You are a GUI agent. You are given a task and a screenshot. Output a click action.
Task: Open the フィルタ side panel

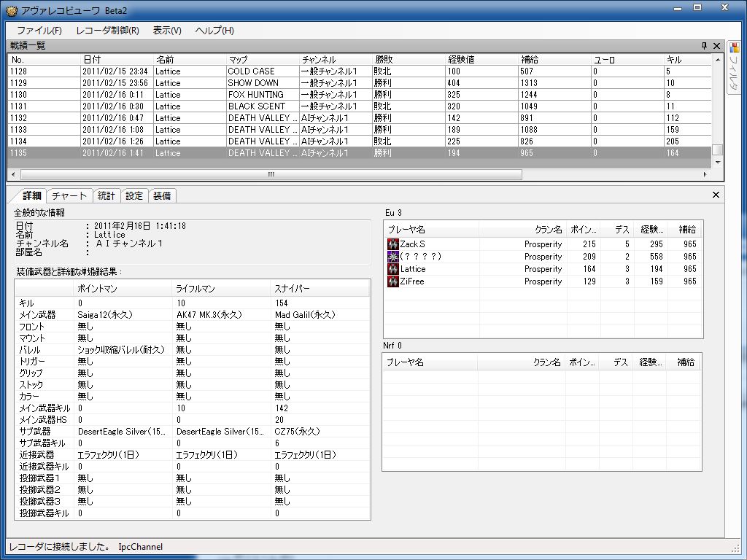pyautogui.click(x=734, y=67)
